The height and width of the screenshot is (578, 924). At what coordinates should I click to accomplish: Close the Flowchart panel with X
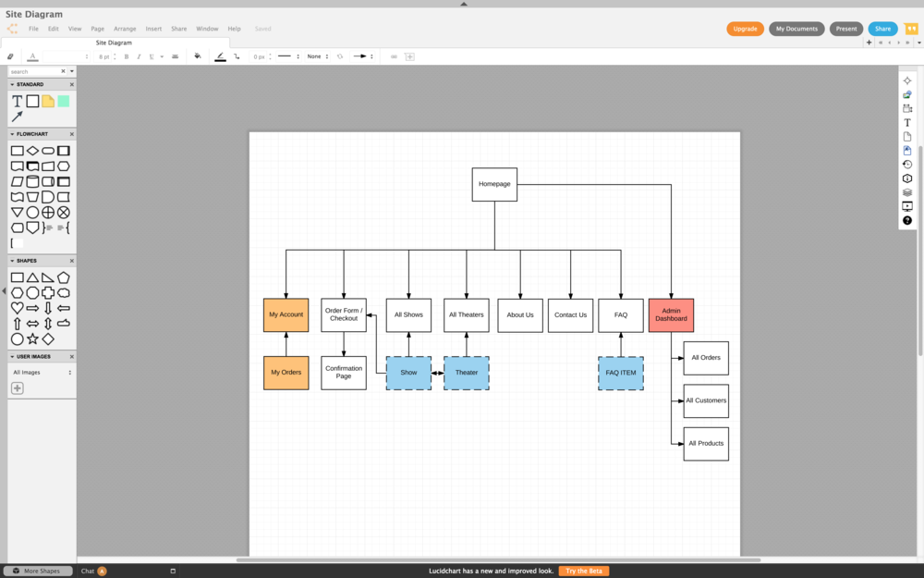(72, 134)
